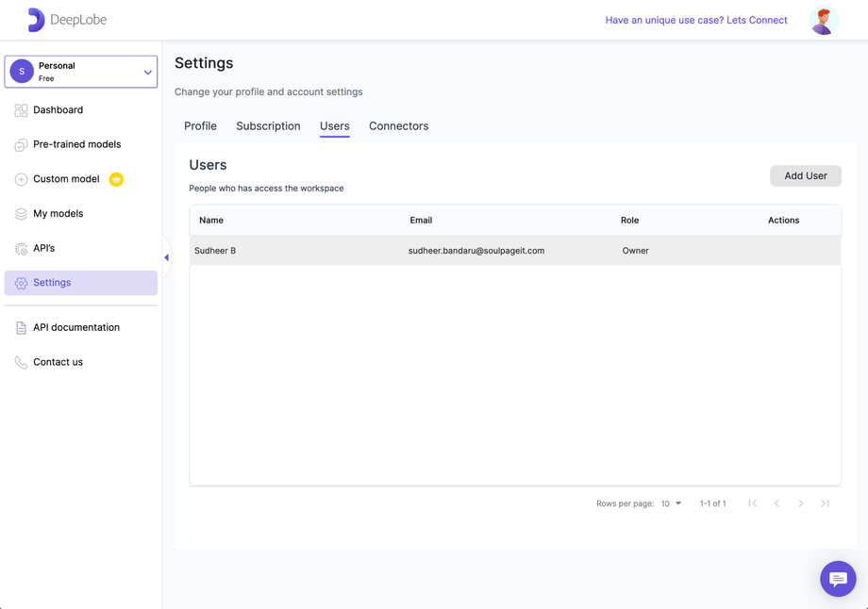Open the Connectors tab
Image resolution: width=868 pixels, height=609 pixels.
tap(398, 125)
